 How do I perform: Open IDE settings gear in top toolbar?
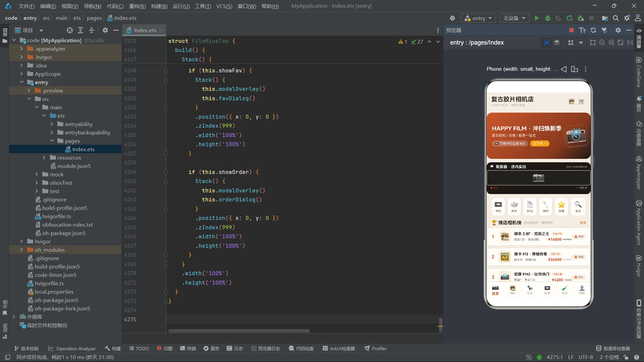coord(627,18)
